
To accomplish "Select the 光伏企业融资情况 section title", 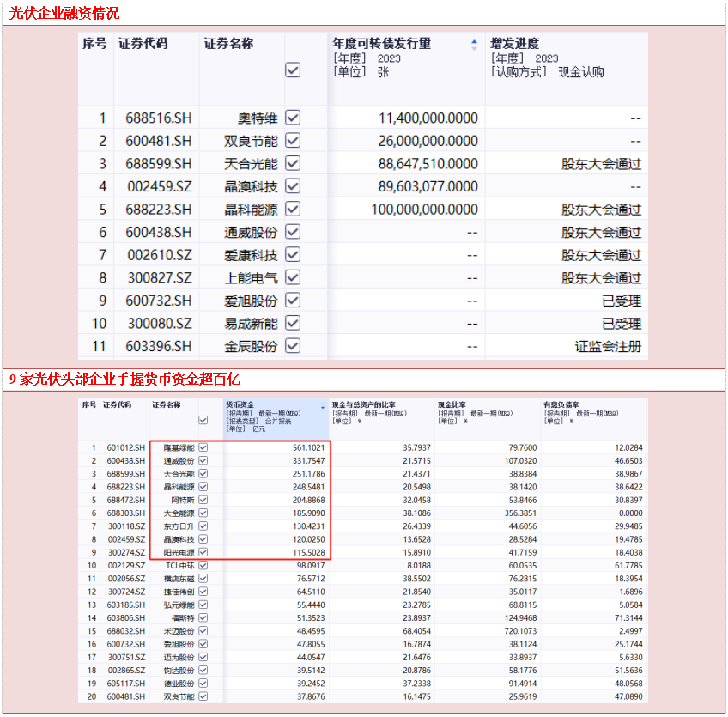I will click(x=64, y=13).
